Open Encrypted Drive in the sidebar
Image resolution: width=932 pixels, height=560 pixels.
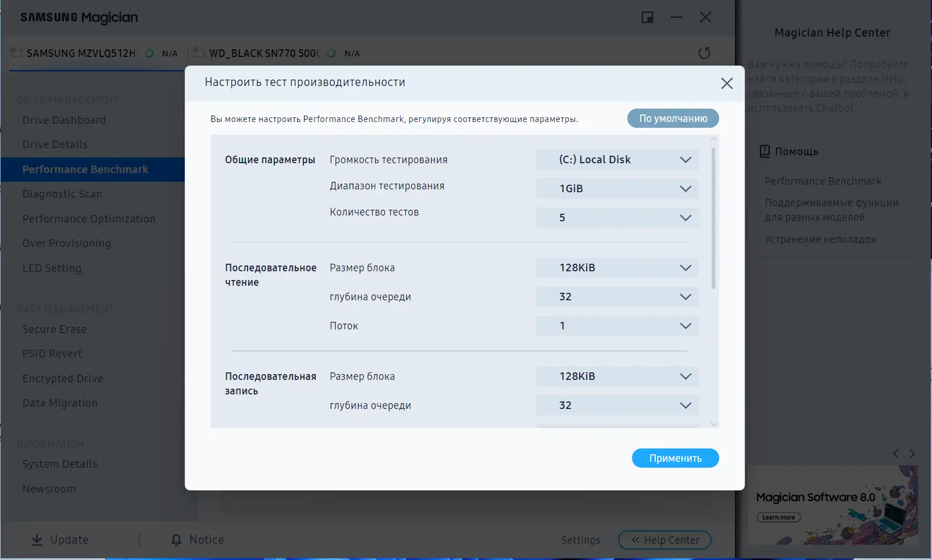tap(63, 379)
